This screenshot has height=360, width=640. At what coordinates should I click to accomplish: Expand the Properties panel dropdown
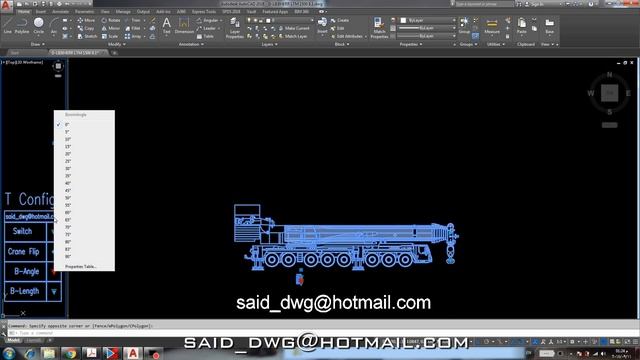(411, 44)
